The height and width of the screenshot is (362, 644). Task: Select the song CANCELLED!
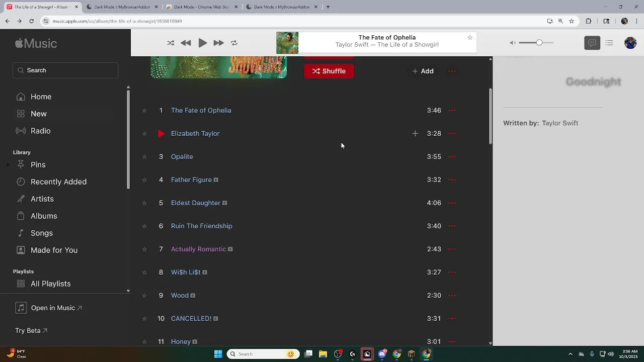pyautogui.click(x=191, y=319)
